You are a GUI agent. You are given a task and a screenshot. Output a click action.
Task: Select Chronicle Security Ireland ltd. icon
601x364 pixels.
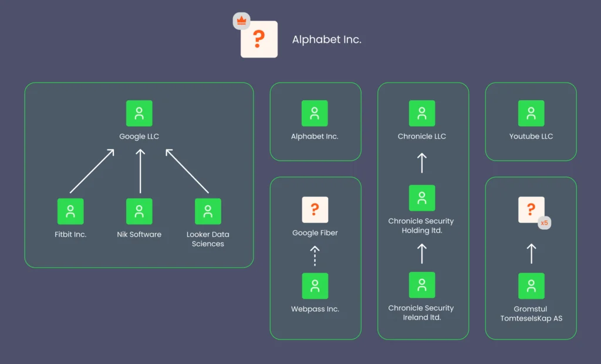(x=422, y=285)
